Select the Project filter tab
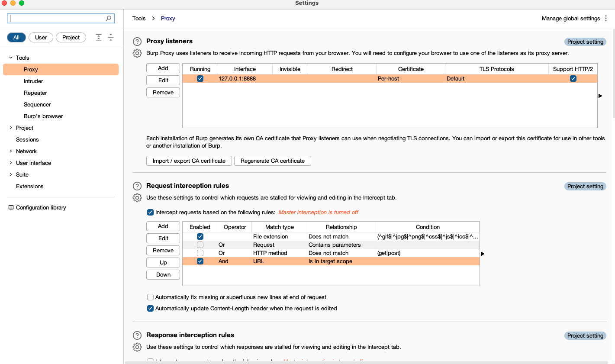 pos(71,37)
